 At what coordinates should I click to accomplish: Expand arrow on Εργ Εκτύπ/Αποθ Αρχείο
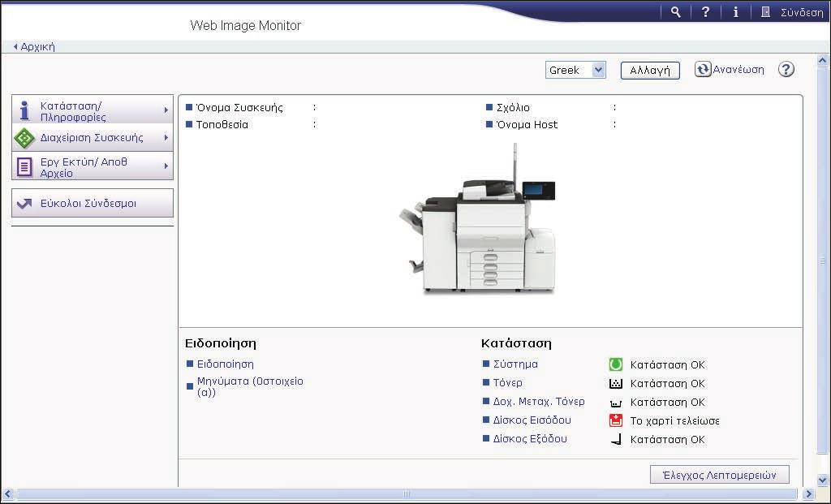coord(166,166)
